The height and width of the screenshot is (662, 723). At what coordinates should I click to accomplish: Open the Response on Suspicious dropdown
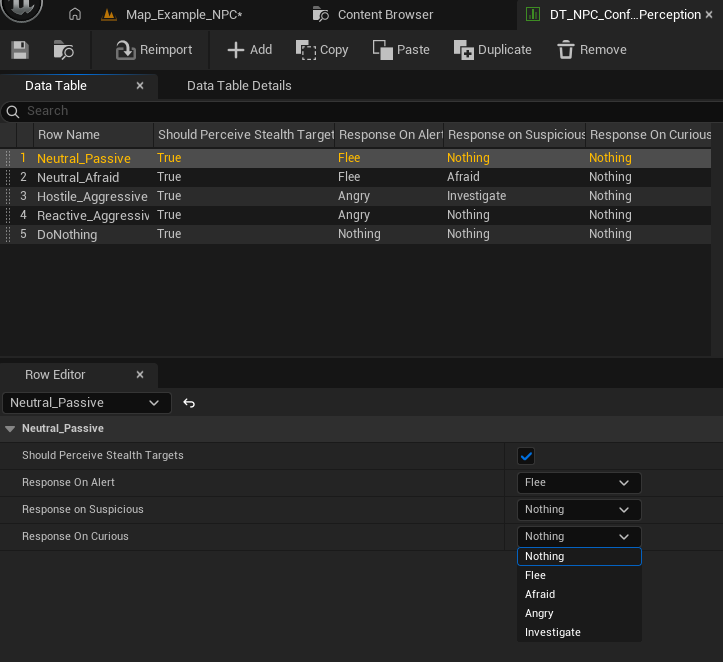[x=578, y=510]
